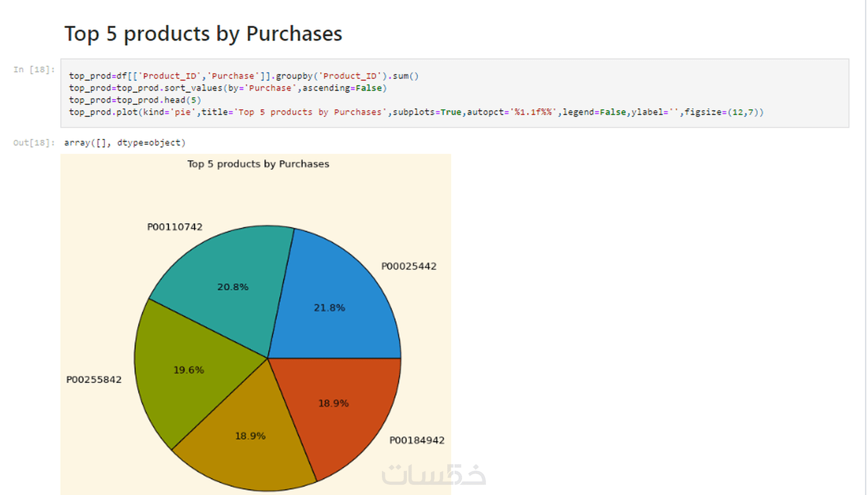The width and height of the screenshot is (868, 495).
Task: Click the sort_values line of code
Action: [228, 88]
